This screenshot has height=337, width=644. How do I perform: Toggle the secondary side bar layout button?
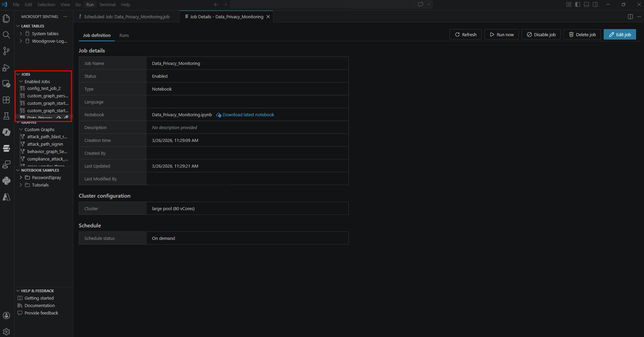click(x=595, y=5)
